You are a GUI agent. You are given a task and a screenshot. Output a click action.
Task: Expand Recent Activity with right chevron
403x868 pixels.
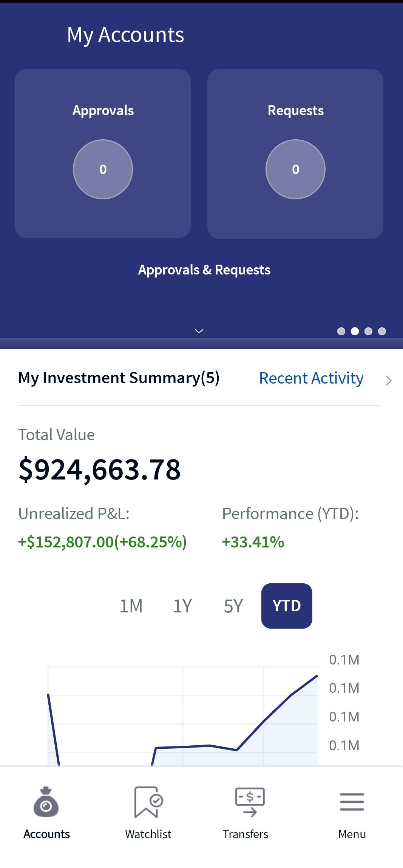pyautogui.click(x=388, y=380)
